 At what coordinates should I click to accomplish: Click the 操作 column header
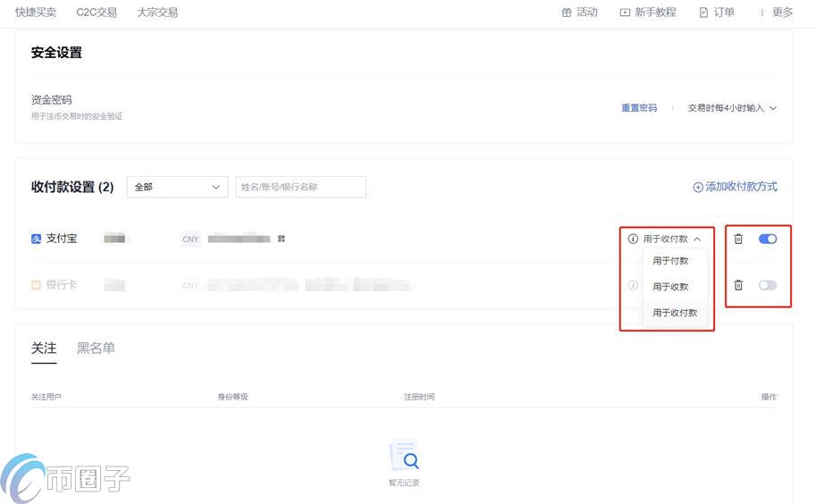point(769,397)
